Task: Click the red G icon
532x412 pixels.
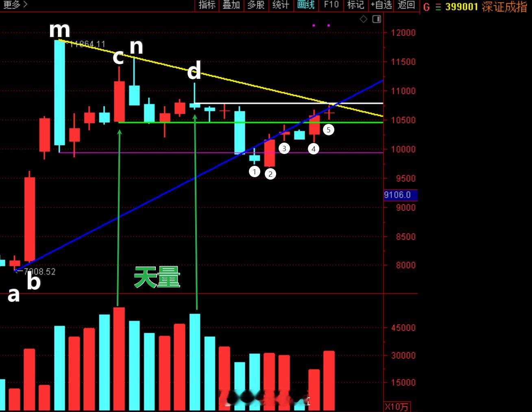Action: tap(427, 7)
